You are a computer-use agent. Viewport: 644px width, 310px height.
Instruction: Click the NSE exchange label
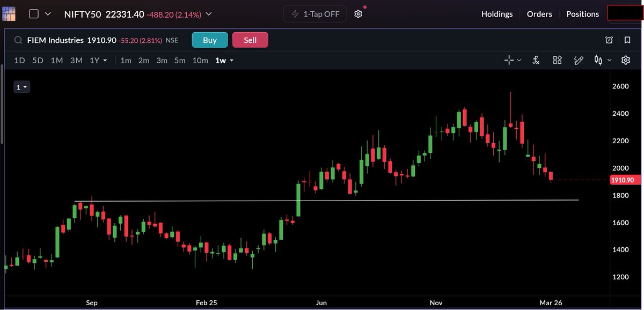tap(172, 40)
